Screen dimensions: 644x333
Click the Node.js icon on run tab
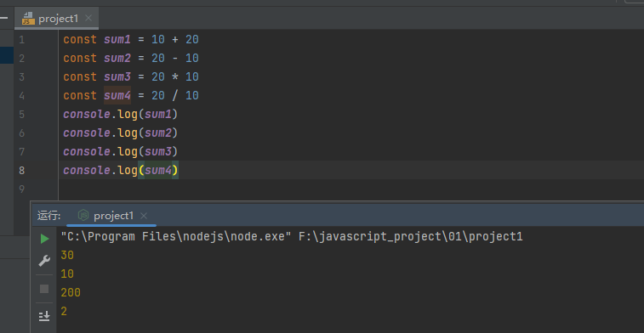(x=83, y=215)
